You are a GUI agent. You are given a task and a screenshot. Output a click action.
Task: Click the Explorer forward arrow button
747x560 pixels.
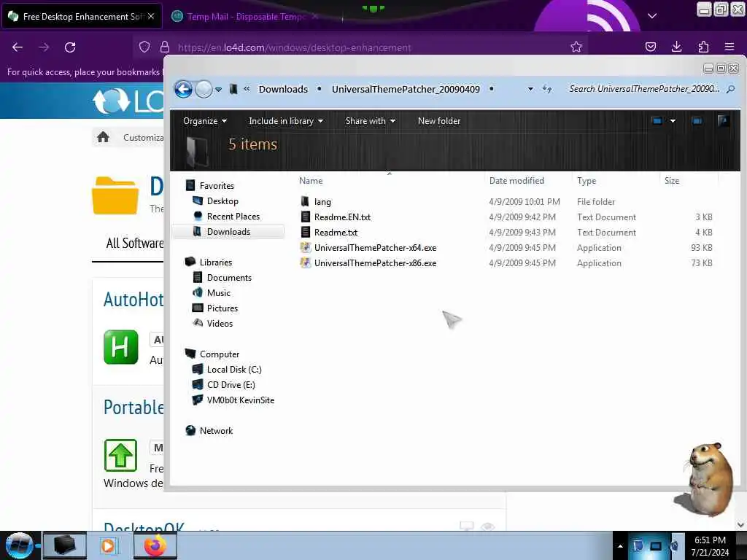click(x=204, y=89)
